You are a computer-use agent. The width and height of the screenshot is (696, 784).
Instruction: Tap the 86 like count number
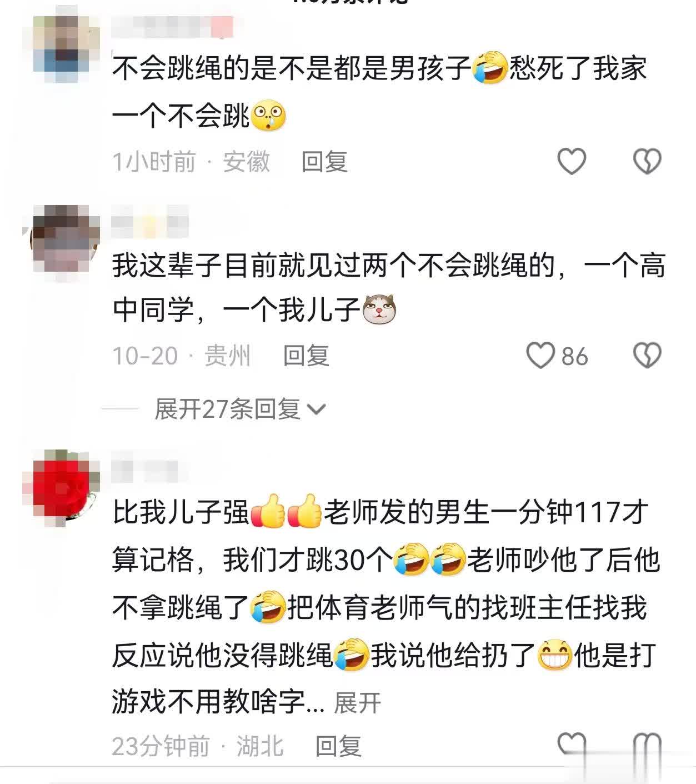point(574,356)
